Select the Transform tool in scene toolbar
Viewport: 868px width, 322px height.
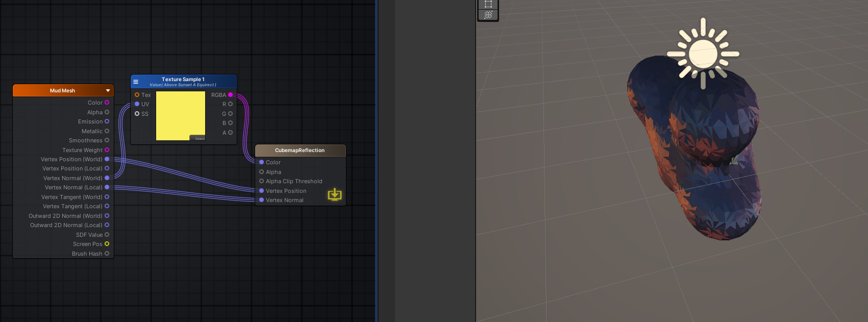click(488, 15)
